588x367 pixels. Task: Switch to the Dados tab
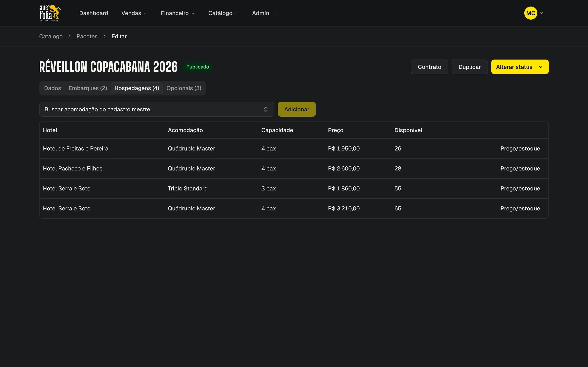52,88
